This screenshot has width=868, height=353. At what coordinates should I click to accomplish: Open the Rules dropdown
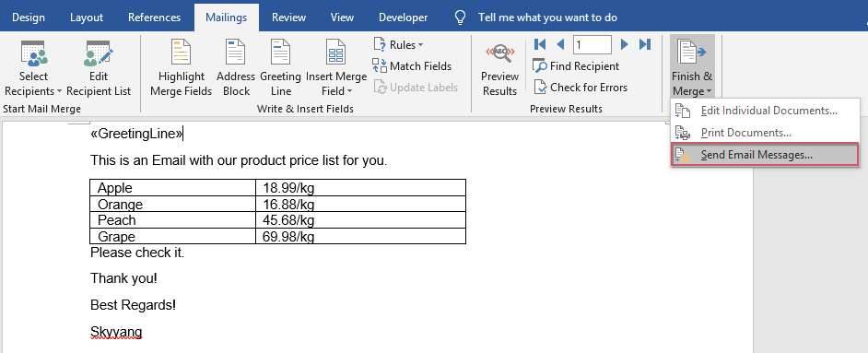(x=399, y=45)
